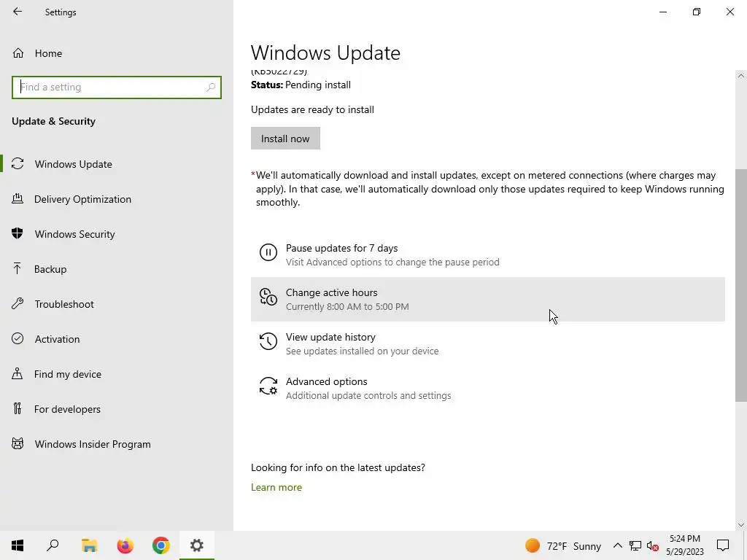Click the history clock icon for update history
747x560 pixels.
pos(268,341)
